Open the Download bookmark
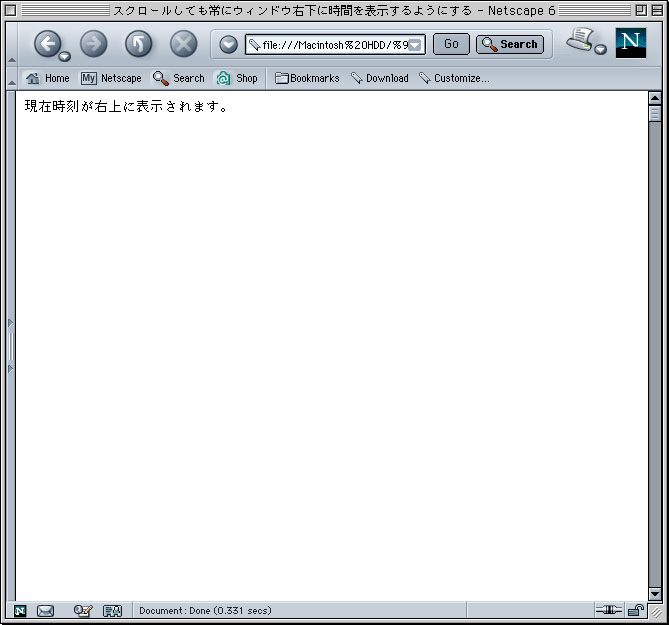Viewport: 669px width, 625px height. pyautogui.click(x=379, y=78)
